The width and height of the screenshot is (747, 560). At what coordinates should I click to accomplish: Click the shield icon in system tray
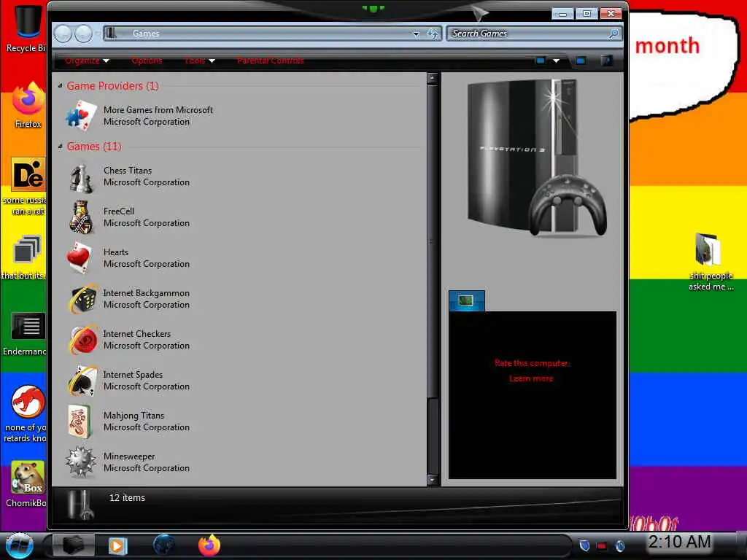[584, 545]
